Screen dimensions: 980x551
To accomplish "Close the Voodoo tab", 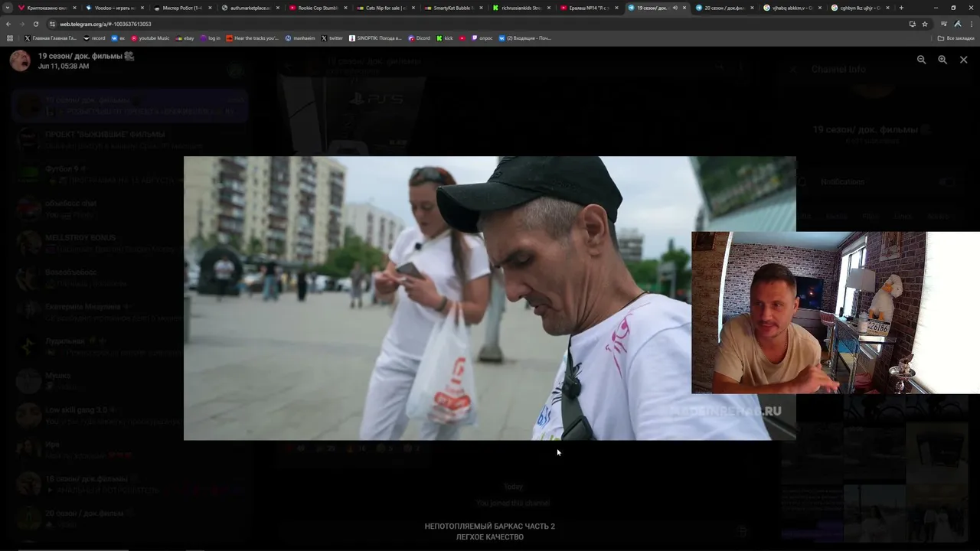I will click(142, 8).
